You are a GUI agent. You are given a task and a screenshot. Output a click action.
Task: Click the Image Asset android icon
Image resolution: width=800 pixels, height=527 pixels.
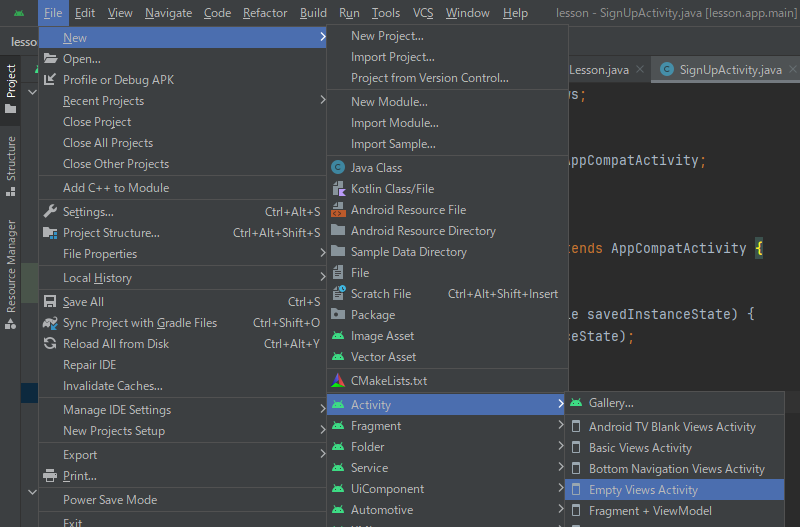338,336
